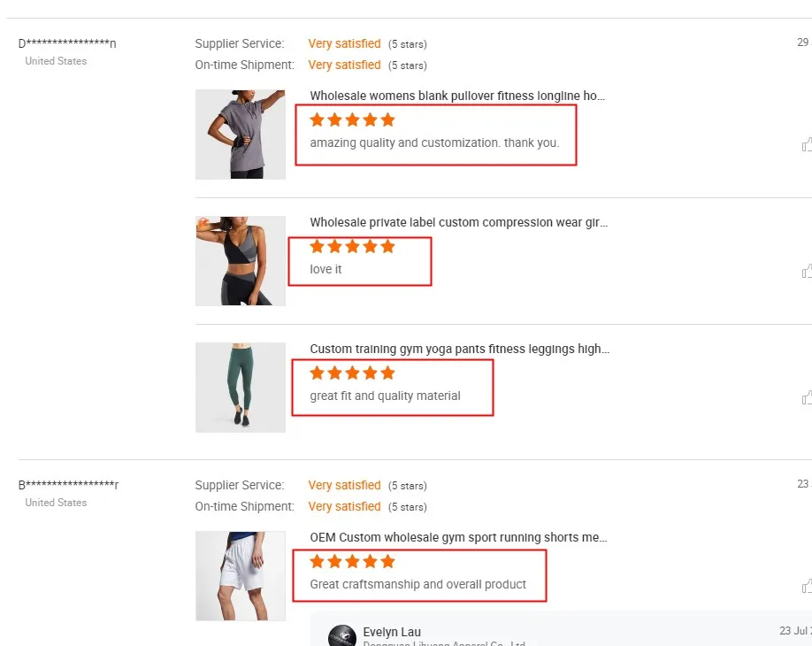The height and width of the screenshot is (646, 812).
Task: Open 'Wholesale private label custom compression wear' link
Action: pyautogui.click(x=458, y=222)
